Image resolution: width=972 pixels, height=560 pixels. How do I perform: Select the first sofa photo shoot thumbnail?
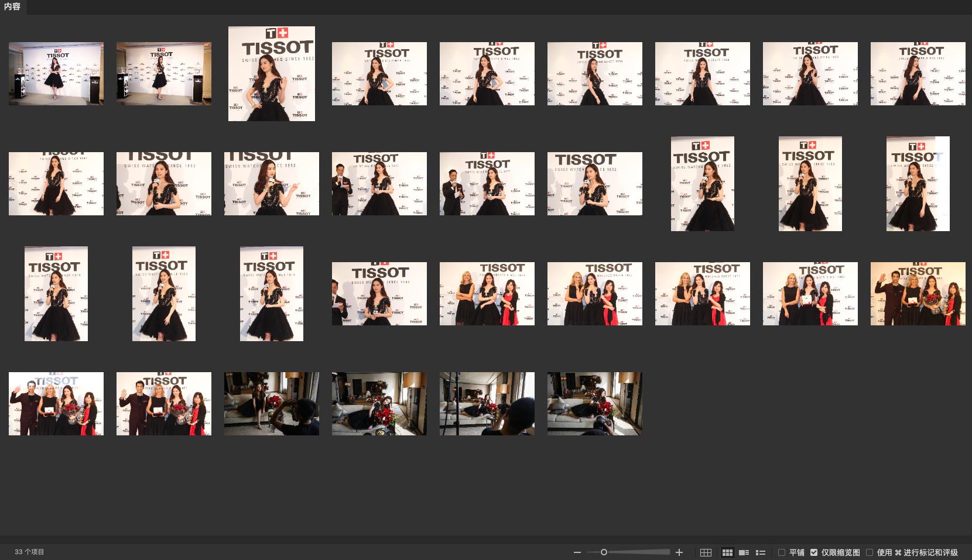point(272,404)
